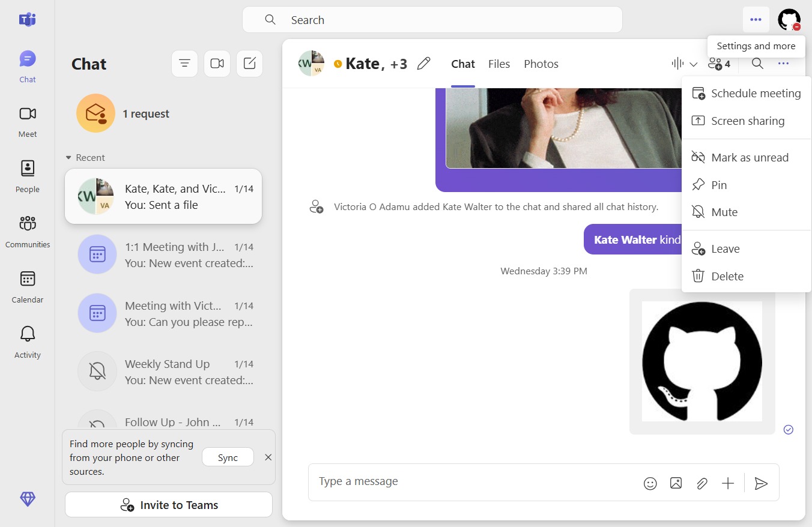Switch to the Photos tab
The width and height of the screenshot is (812, 527).
(541, 64)
